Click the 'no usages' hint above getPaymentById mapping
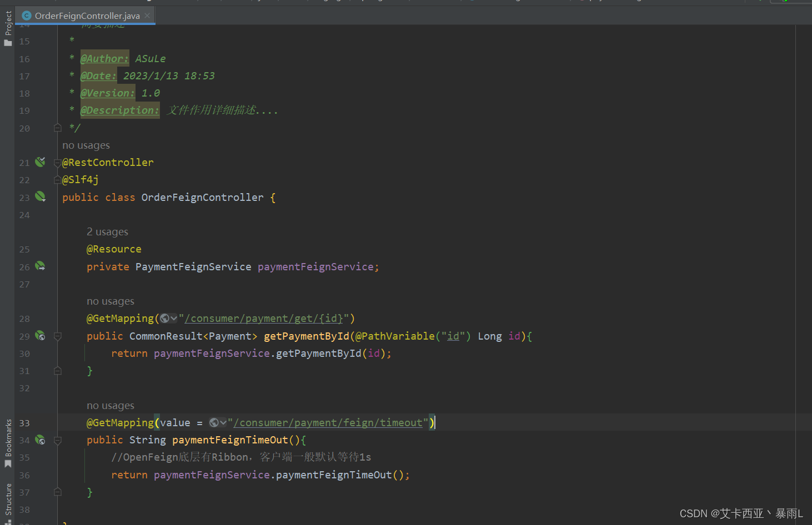This screenshot has height=525, width=812. (x=111, y=301)
